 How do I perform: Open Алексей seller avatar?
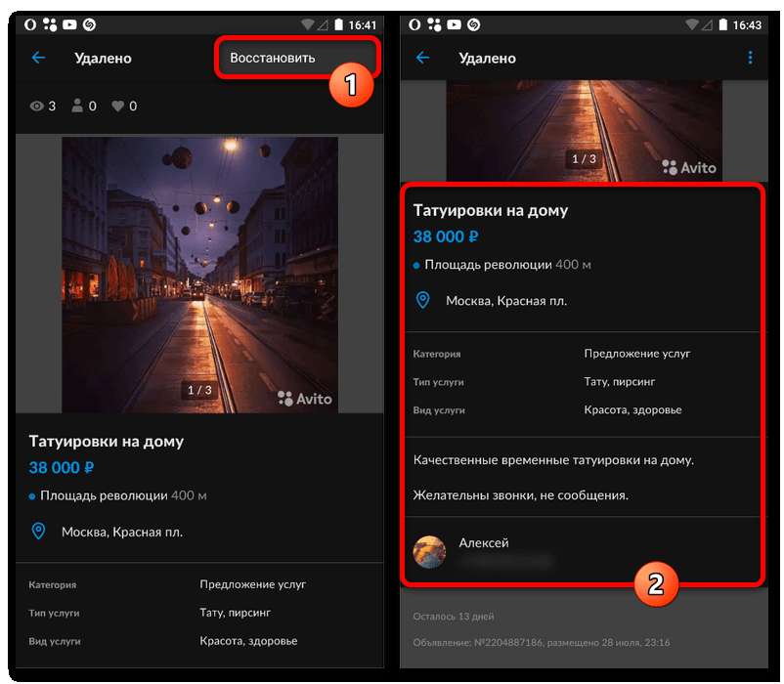[430, 552]
